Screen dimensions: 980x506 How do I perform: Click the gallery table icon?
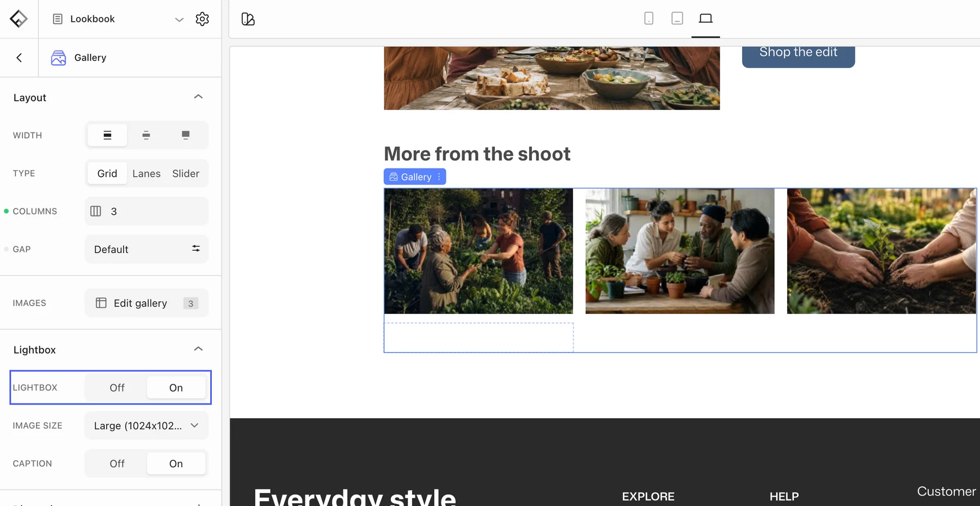coord(101,303)
